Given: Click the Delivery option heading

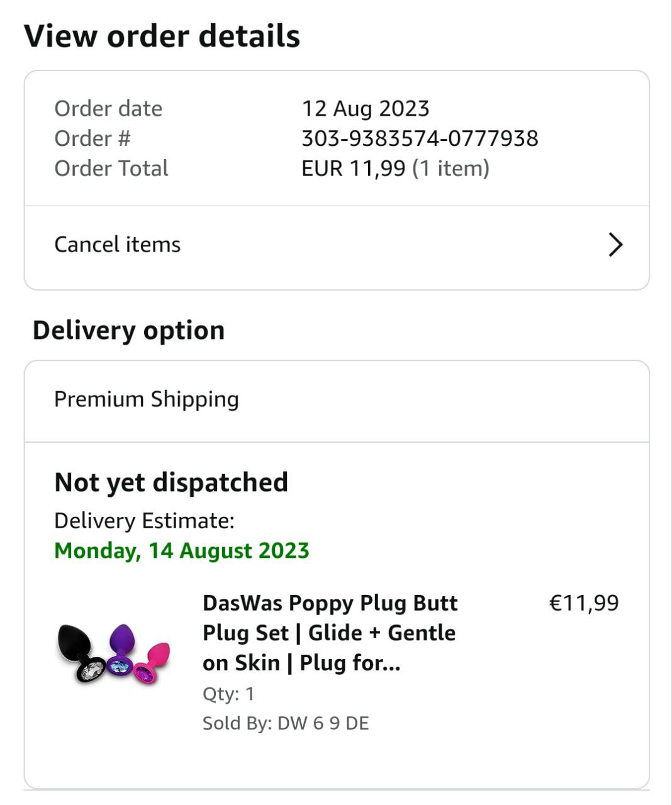Looking at the screenshot, I should 128,330.
